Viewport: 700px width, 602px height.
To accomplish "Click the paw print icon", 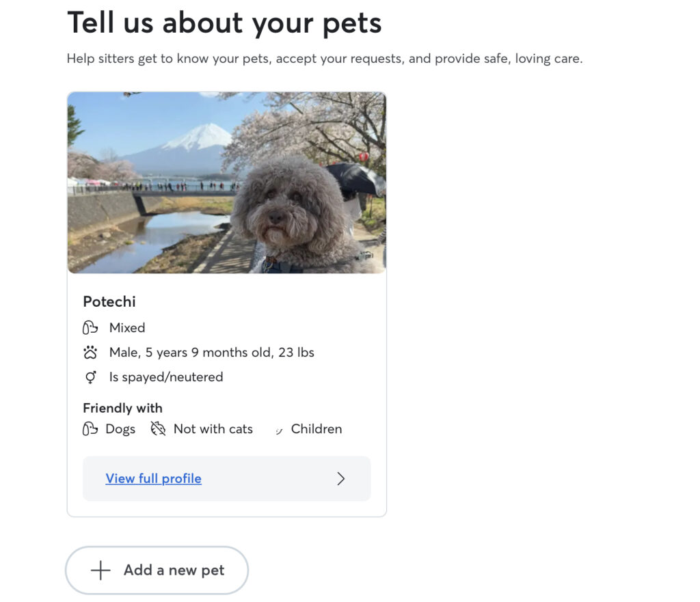I will (x=90, y=353).
